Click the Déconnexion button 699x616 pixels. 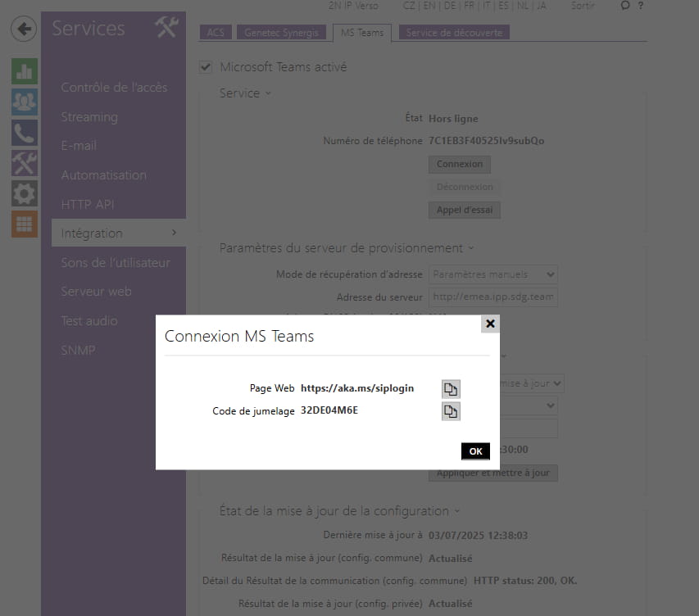point(465,187)
